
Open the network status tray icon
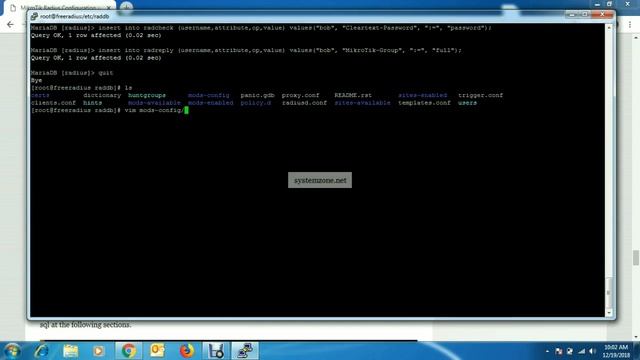[x=570, y=351]
